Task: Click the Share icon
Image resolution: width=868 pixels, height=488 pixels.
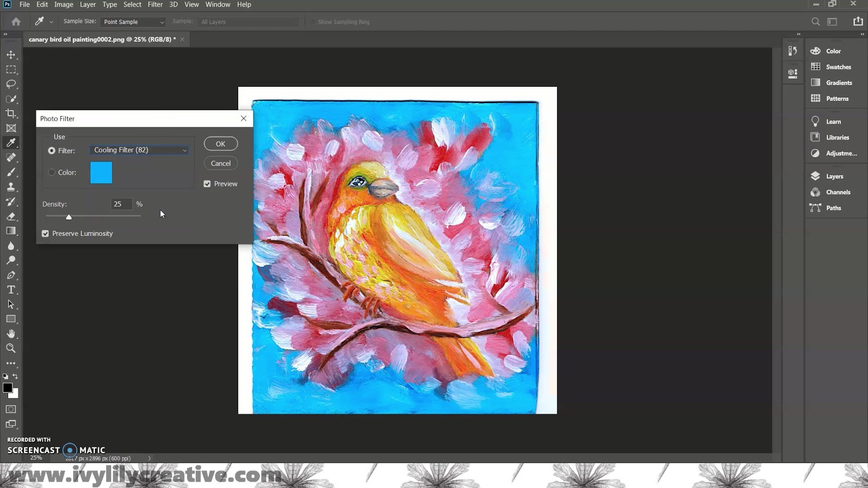Action: (x=858, y=21)
